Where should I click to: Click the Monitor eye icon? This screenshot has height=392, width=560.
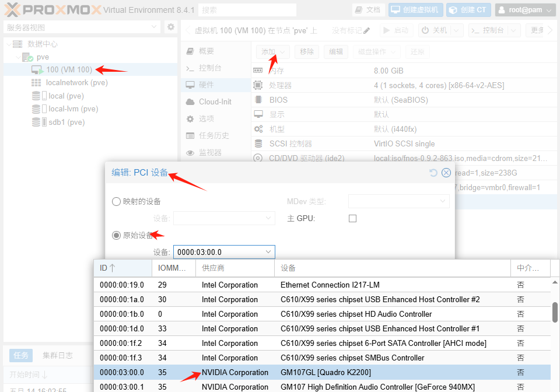pos(190,153)
